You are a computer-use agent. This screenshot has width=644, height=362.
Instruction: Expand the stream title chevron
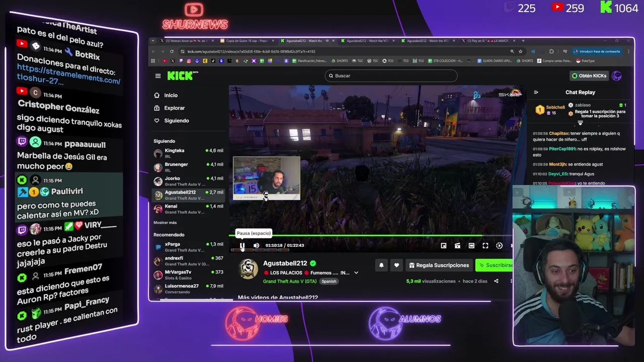coord(356,273)
